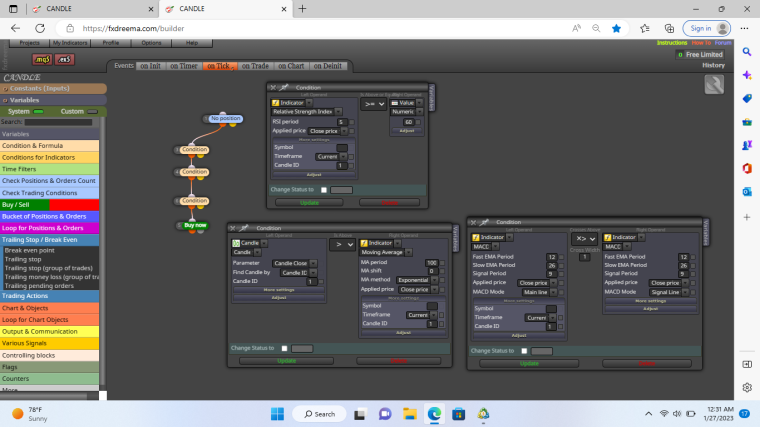Tick the checkbox next to MA period

pos(442,263)
